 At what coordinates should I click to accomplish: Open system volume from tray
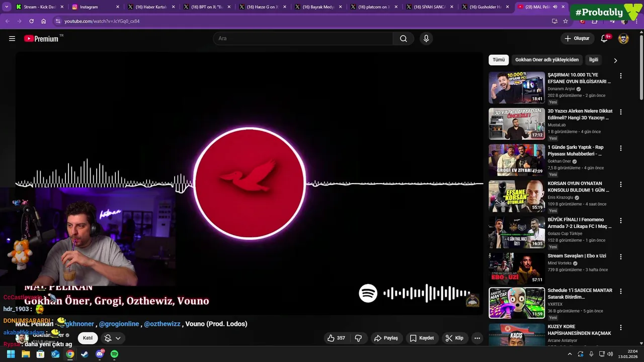(610, 354)
